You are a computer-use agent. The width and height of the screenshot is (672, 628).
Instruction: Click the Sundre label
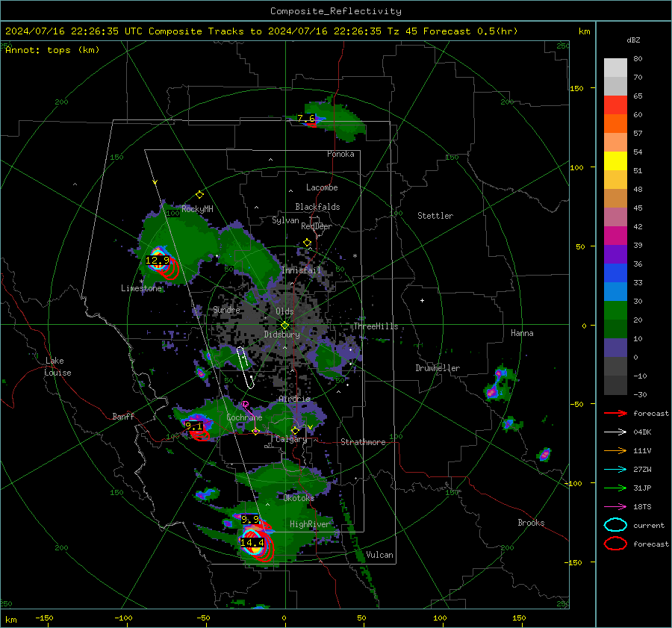[226, 310]
